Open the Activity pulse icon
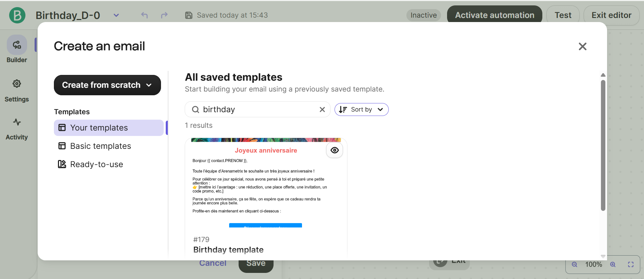644x279 pixels. point(17,122)
